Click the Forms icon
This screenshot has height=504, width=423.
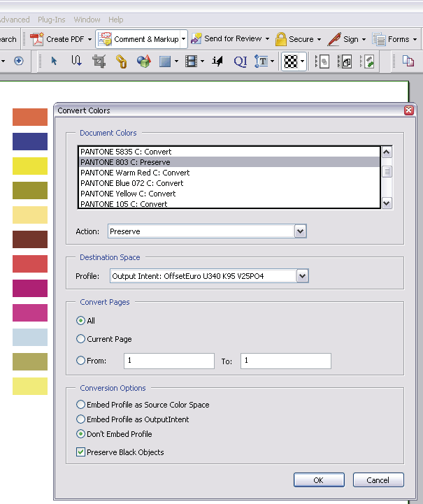(379, 39)
